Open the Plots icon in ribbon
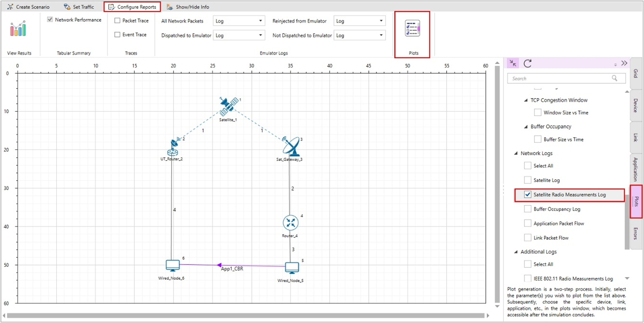 412,29
